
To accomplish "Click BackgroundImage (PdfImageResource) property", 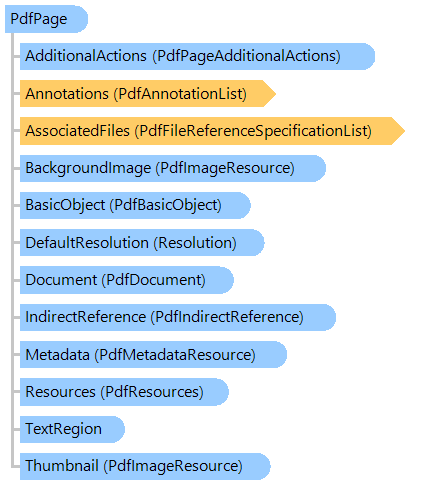I will click(173, 168).
